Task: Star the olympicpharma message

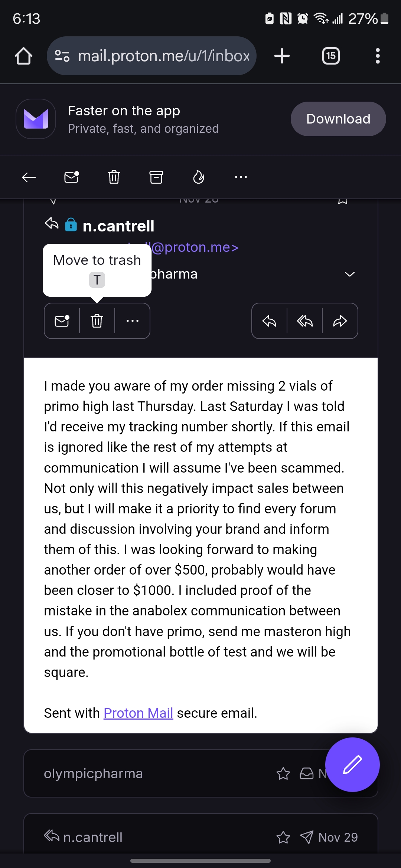Action: (283, 773)
